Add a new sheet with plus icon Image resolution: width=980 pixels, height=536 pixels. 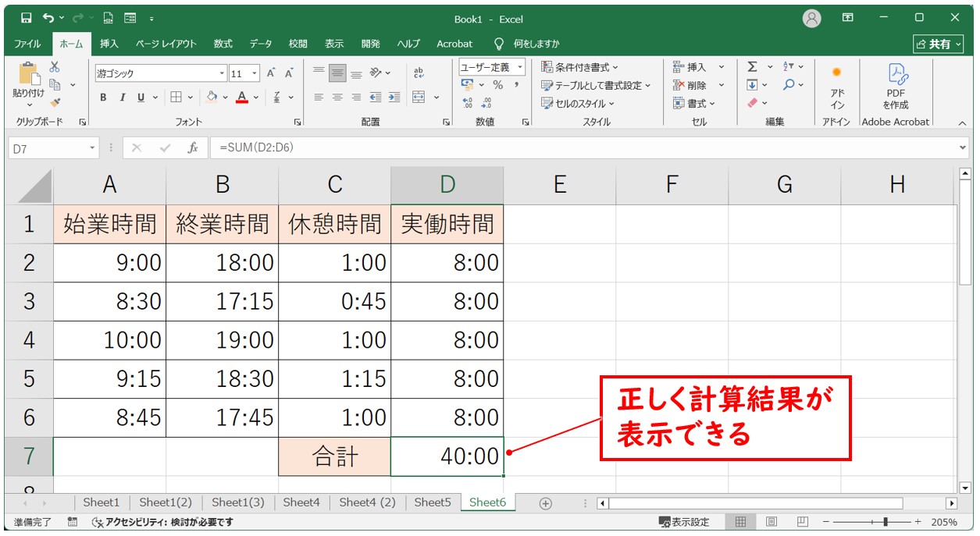pyautogui.click(x=546, y=503)
